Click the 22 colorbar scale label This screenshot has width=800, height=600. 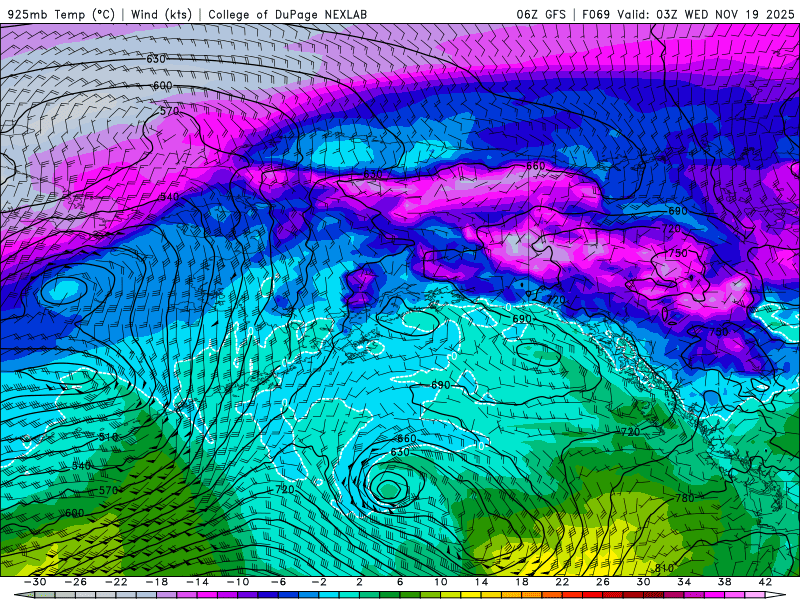pos(562,582)
